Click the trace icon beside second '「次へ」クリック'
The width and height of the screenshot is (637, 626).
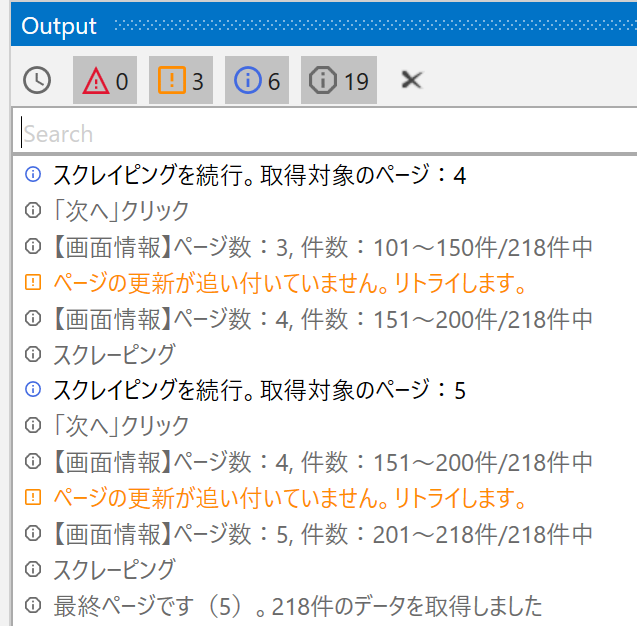[x=33, y=425]
